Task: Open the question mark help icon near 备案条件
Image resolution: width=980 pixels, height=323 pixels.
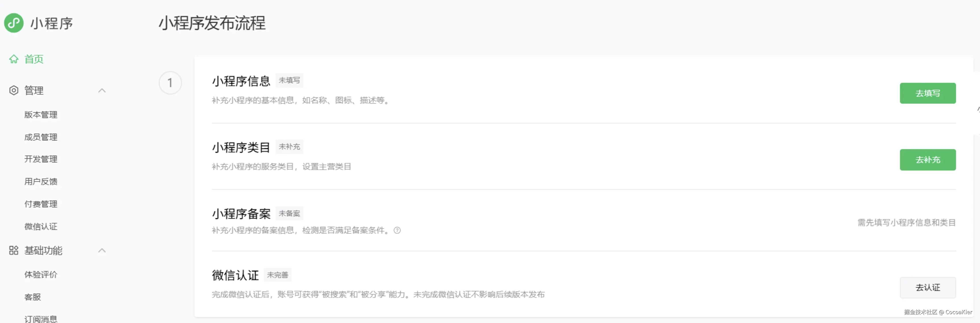Action: pos(397,230)
